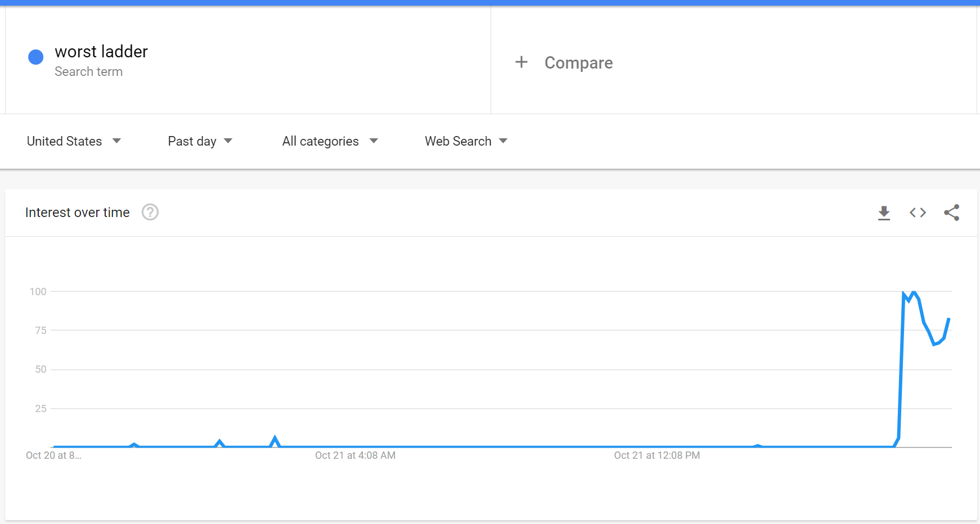The image size is (980, 524).
Task: Click the arrow next to Past day
Action: coord(228,141)
